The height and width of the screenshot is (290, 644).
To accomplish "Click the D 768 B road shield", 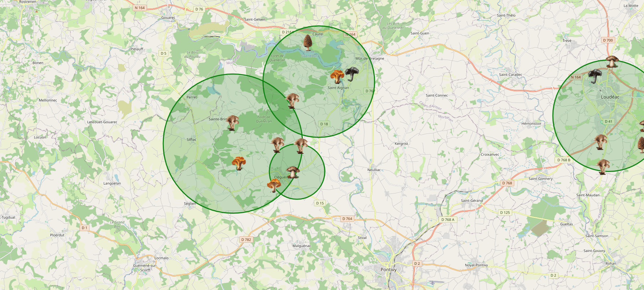I will [564, 160].
